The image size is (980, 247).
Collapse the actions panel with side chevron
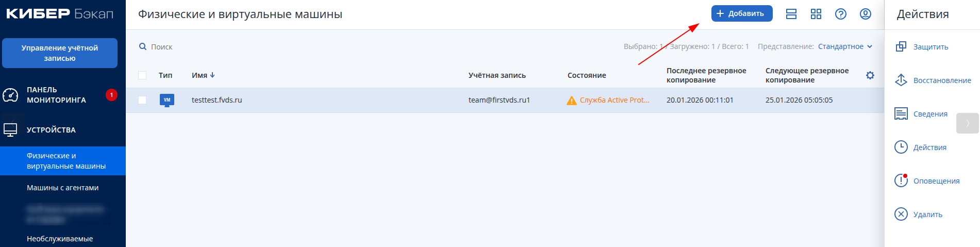[967, 123]
